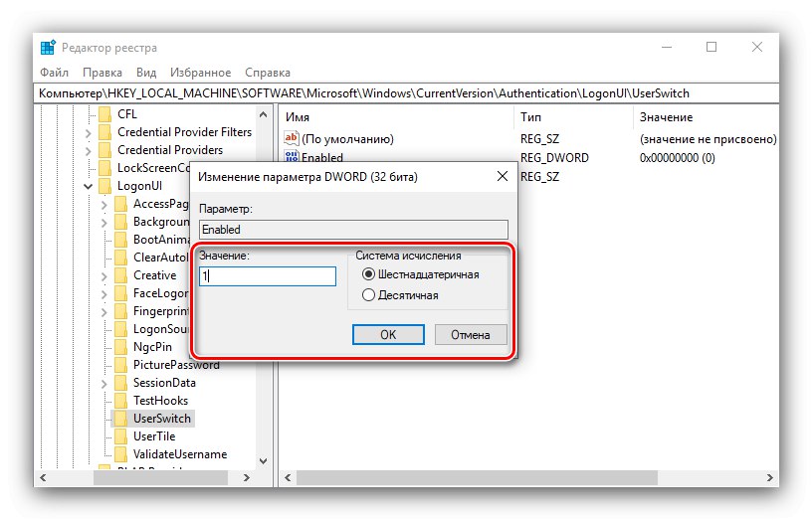The height and width of the screenshot is (520, 812).
Task: Click the Значение input field
Action: point(268,275)
